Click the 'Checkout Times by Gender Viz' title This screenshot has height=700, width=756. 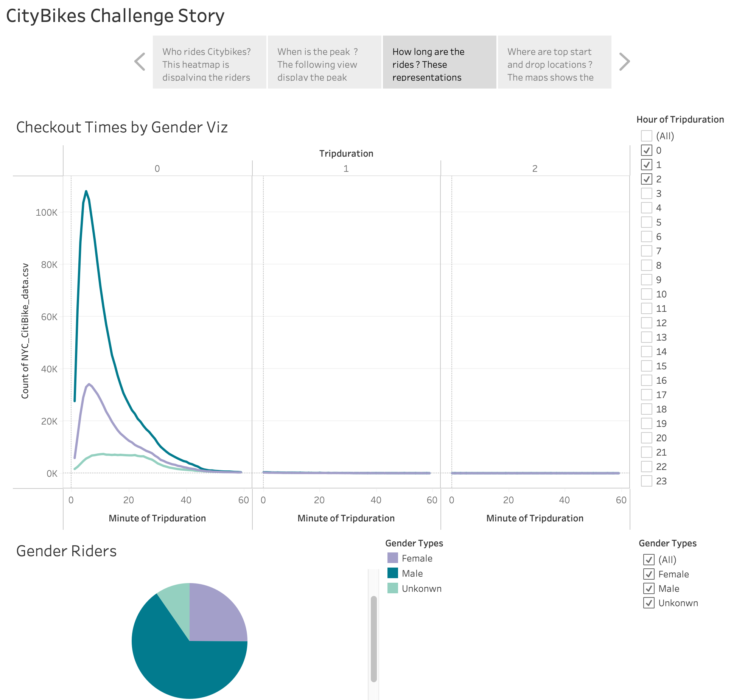pyautogui.click(x=122, y=128)
